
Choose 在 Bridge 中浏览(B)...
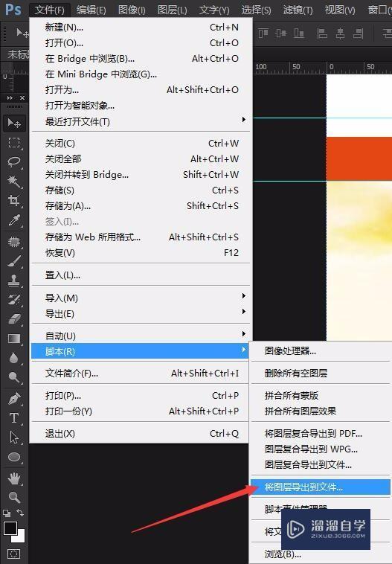pyautogui.click(x=141, y=58)
